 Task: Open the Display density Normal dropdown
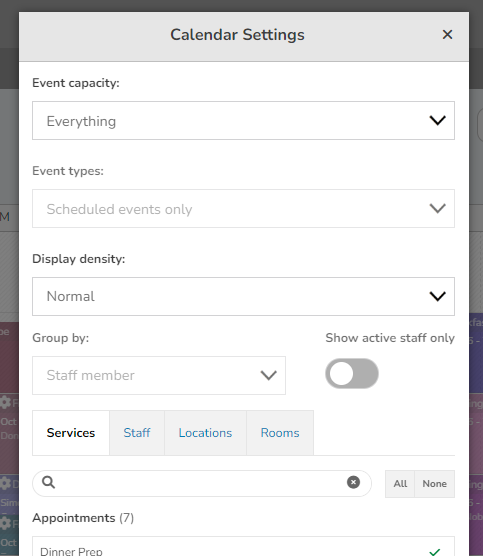tap(243, 296)
